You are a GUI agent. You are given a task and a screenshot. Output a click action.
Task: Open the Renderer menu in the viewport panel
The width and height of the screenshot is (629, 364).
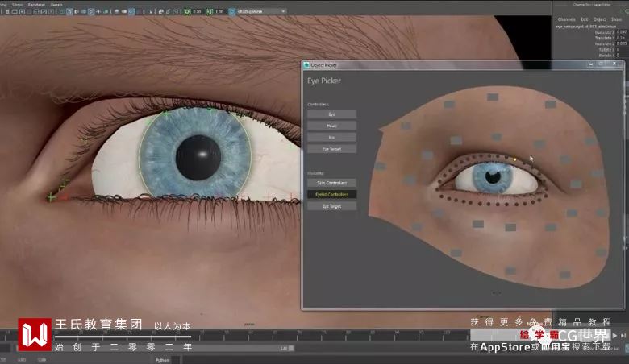tap(36, 4)
